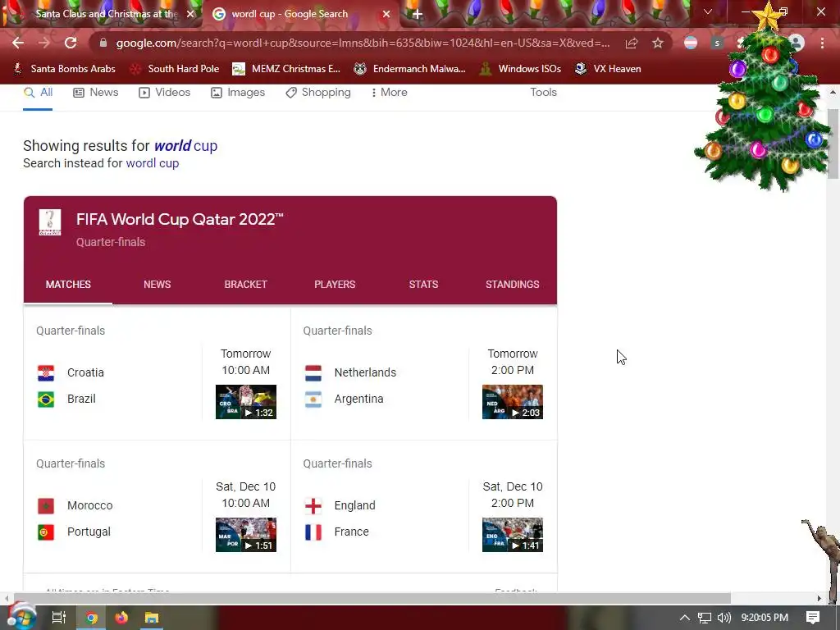Play the Morocco vs Portugal preview video
Screen dimensions: 840x630
click(x=246, y=535)
